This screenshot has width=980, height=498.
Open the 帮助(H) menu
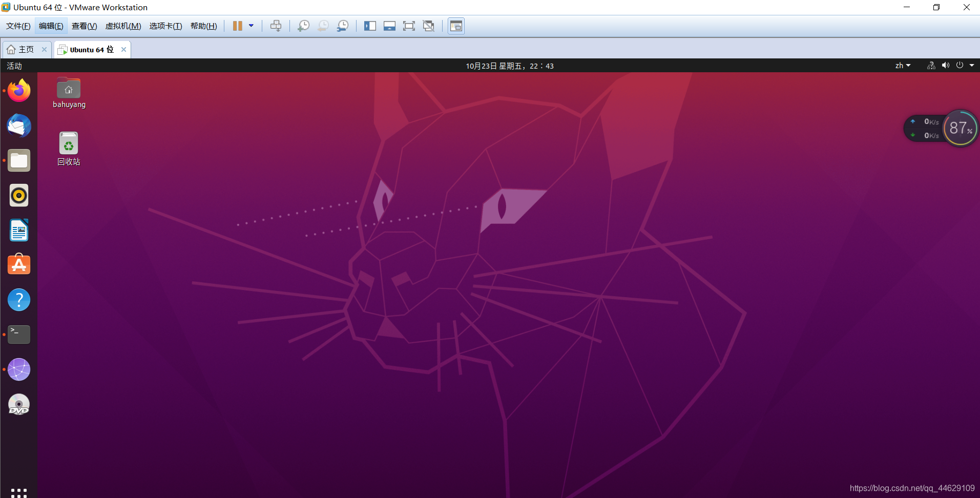(204, 26)
